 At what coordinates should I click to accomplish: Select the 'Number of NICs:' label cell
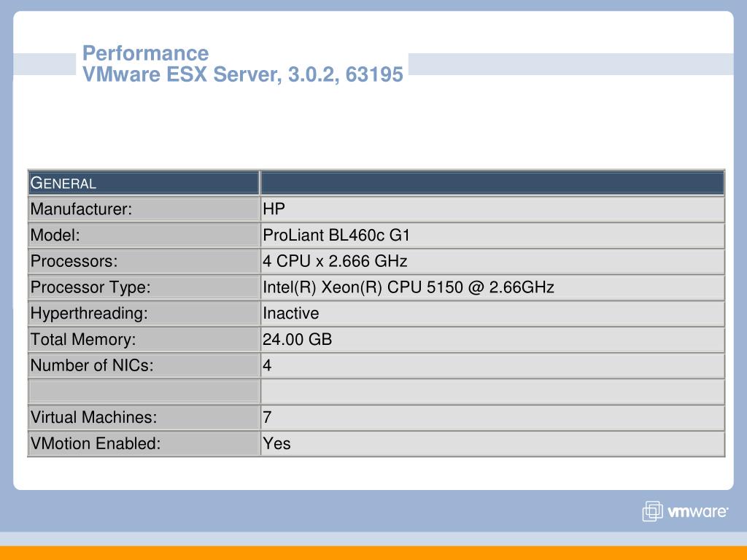(x=144, y=365)
